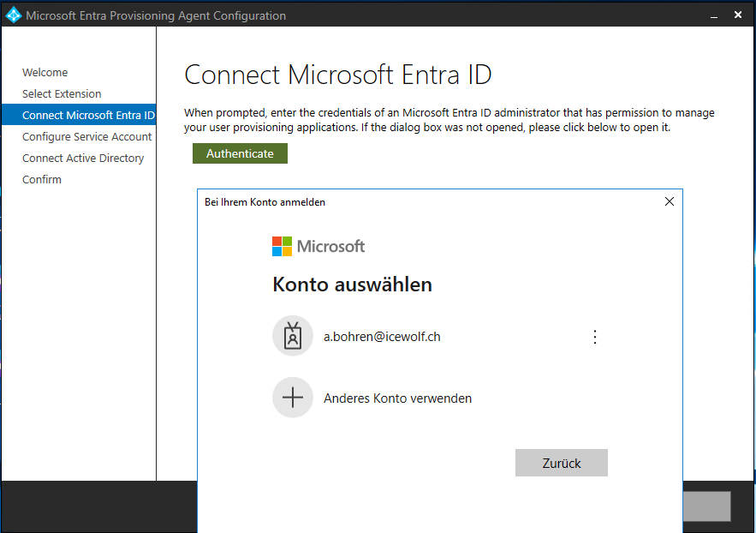
Task: Click the Entra Provisioning Agent title bar icon
Action: click(x=13, y=15)
